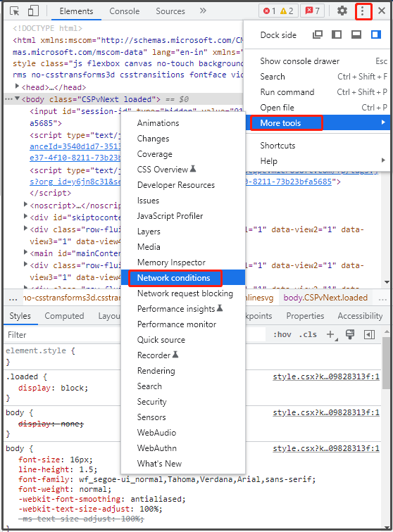Expand the More tools submenu arrow

pos(383,122)
